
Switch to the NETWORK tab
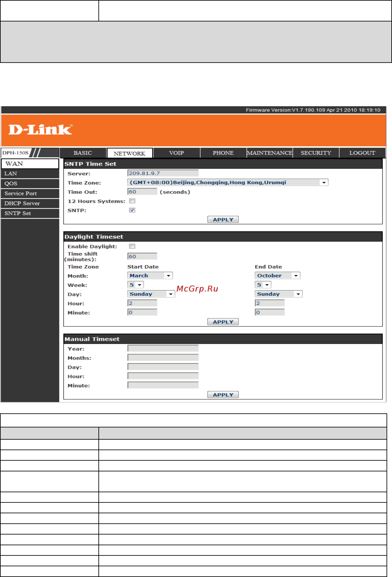[x=130, y=153]
